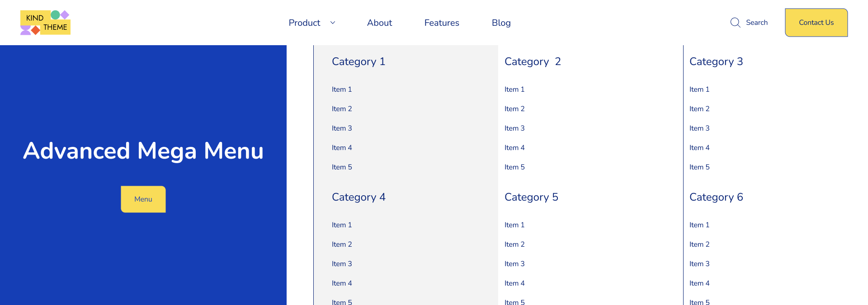Open Item 3 under Category 4
The width and height of the screenshot is (868, 305).
pyautogui.click(x=342, y=264)
